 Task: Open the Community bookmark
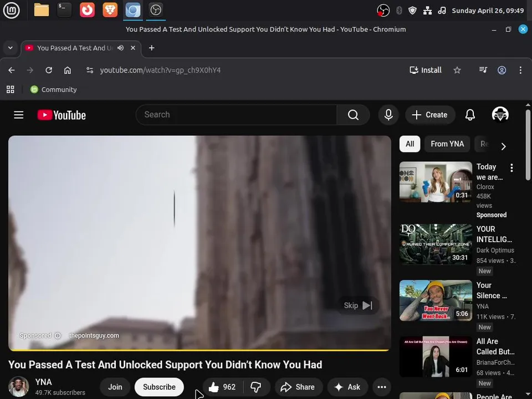point(54,90)
